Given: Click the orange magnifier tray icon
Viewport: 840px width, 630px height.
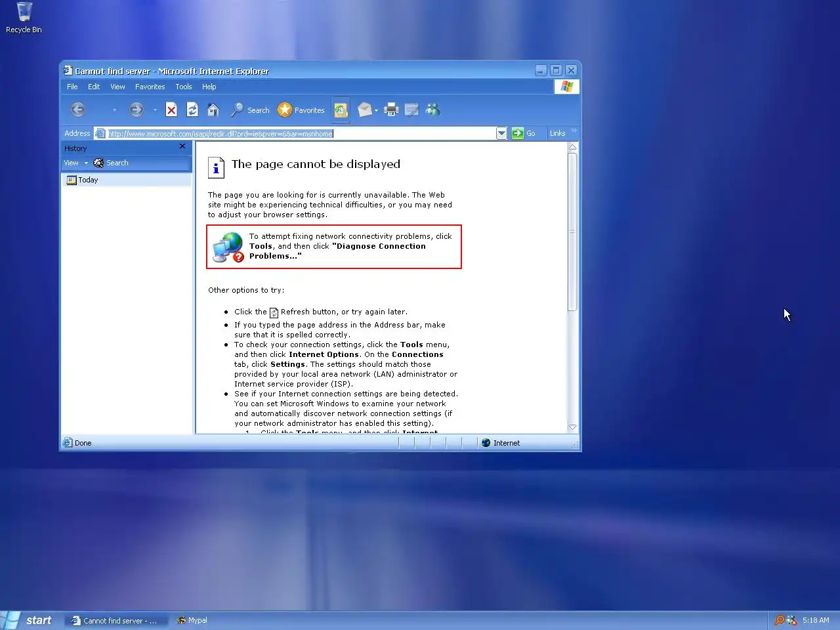Looking at the screenshot, I should click(780, 620).
